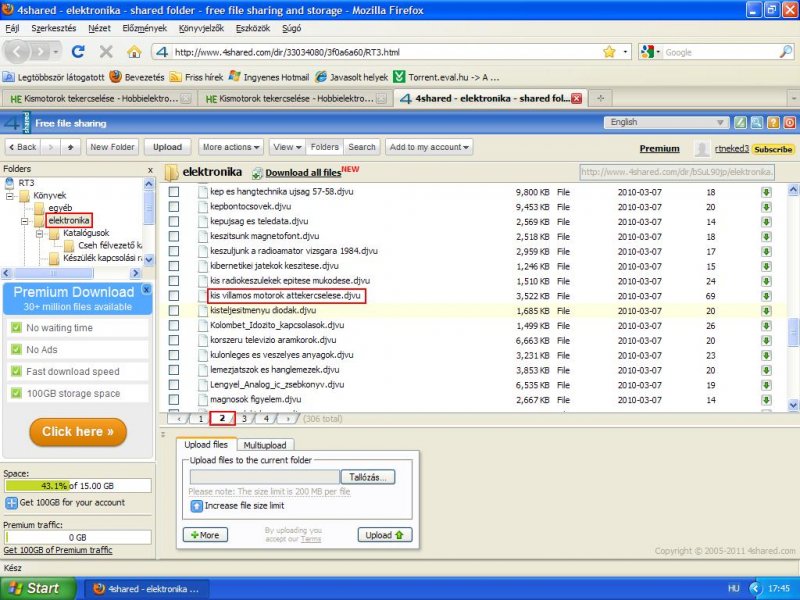Click the orange Click here button
The height and width of the screenshot is (600, 800).
78,432
